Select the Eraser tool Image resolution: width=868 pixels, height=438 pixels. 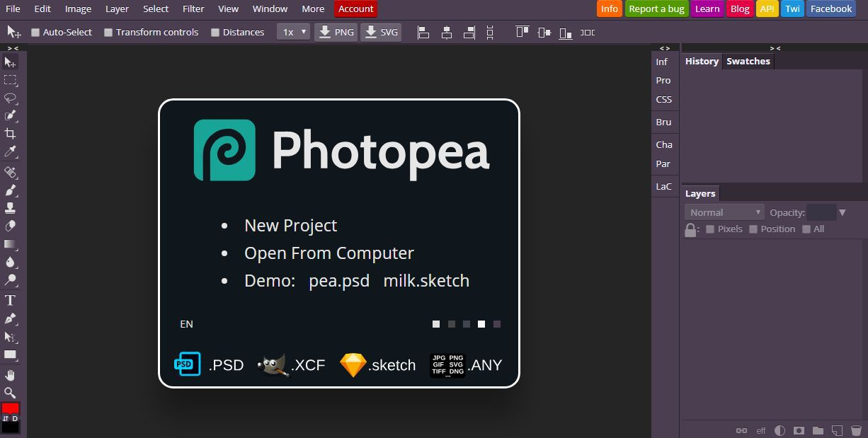pyautogui.click(x=11, y=226)
